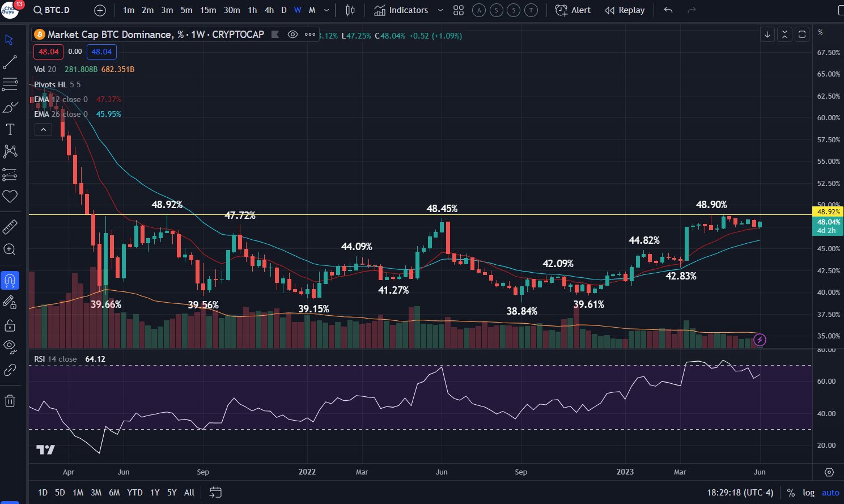Image resolution: width=844 pixels, height=504 pixels.
Task: Set range to YTD
Action: [x=135, y=493]
